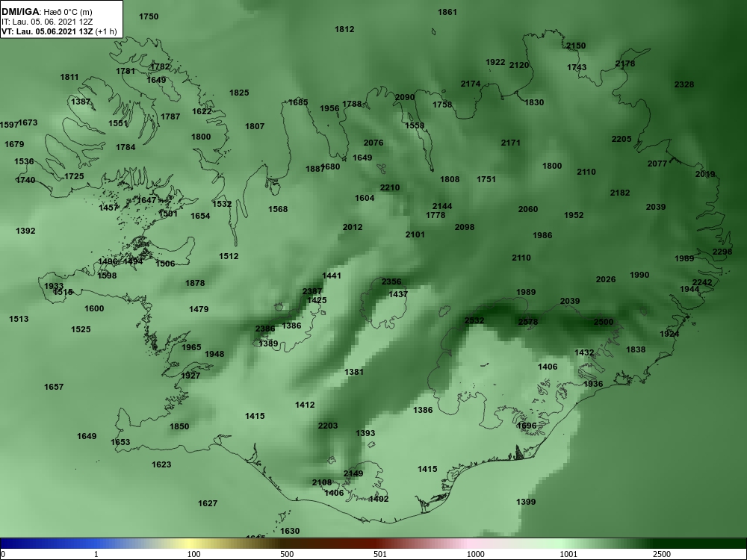Click the map value 1412
Viewport: 747px width, 560px height.
click(305, 405)
